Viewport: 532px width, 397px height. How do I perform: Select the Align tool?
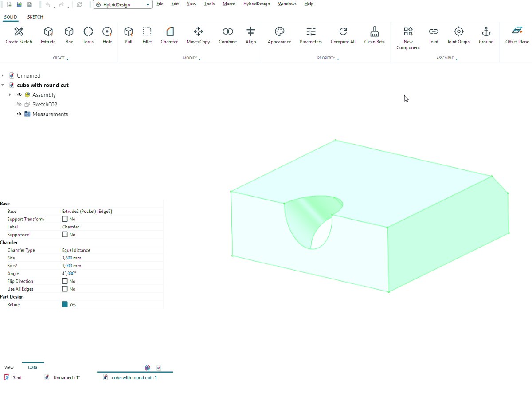pyautogui.click(x=251, y=35)
